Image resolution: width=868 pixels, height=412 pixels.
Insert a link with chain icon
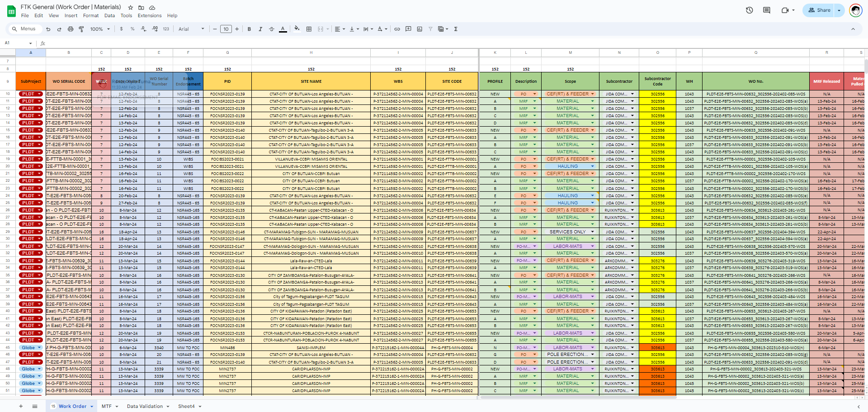tap(397, 29)
